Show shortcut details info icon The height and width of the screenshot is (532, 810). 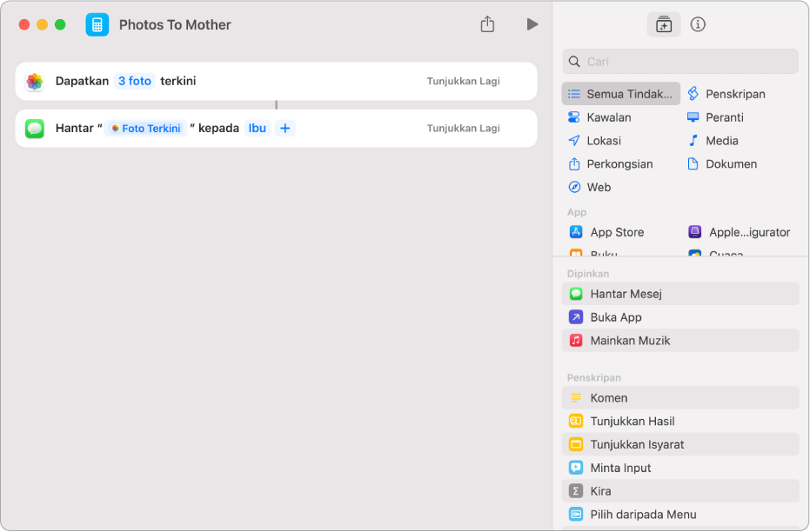coord(698,24)
